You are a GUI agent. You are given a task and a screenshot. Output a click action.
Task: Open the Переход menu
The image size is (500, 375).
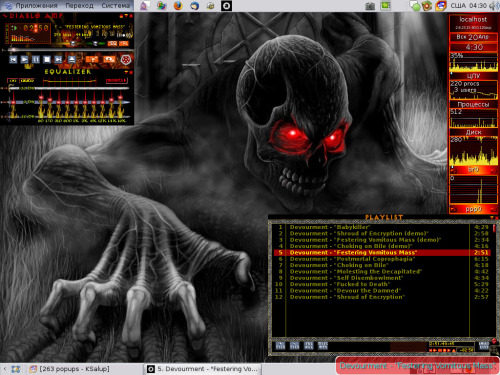pyautogui.click(x=79, y=6)
